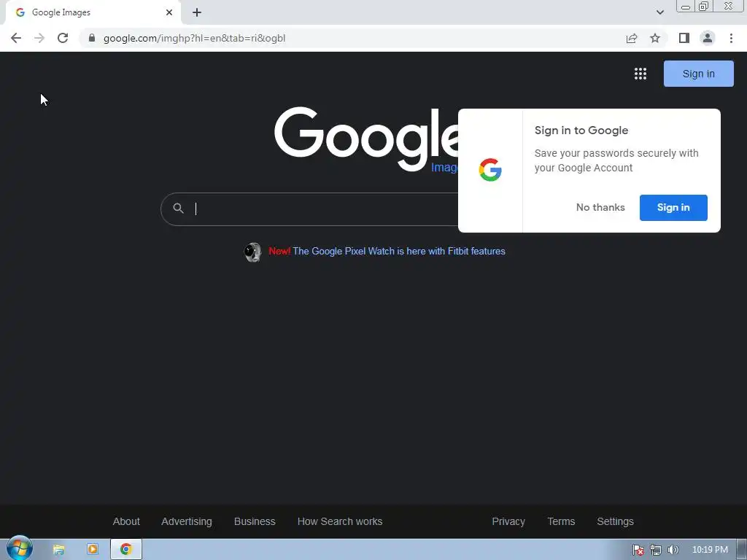This screenshot has width=747, height=560.
Task: Open the Chrome side panel
Action: pyautogui.click(x=684, y=38)
